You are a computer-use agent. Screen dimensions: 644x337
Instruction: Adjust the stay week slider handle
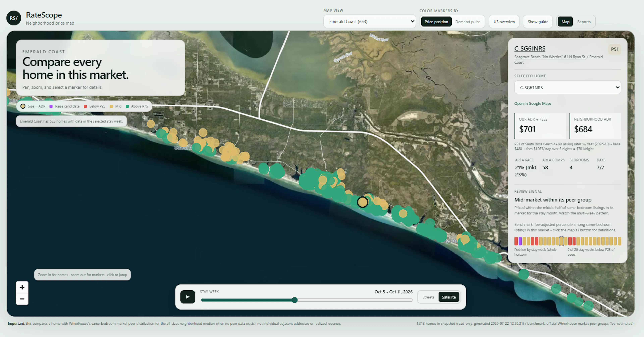coord(295,300)
